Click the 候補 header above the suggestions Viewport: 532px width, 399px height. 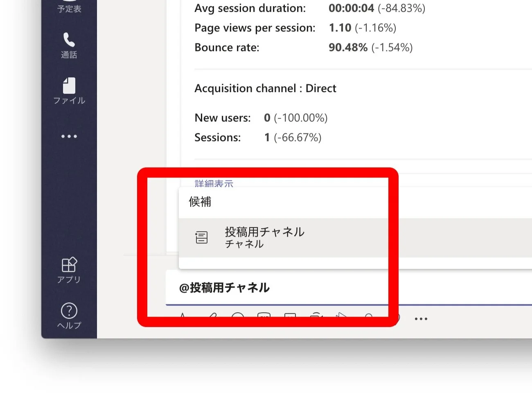pos(200,202)
